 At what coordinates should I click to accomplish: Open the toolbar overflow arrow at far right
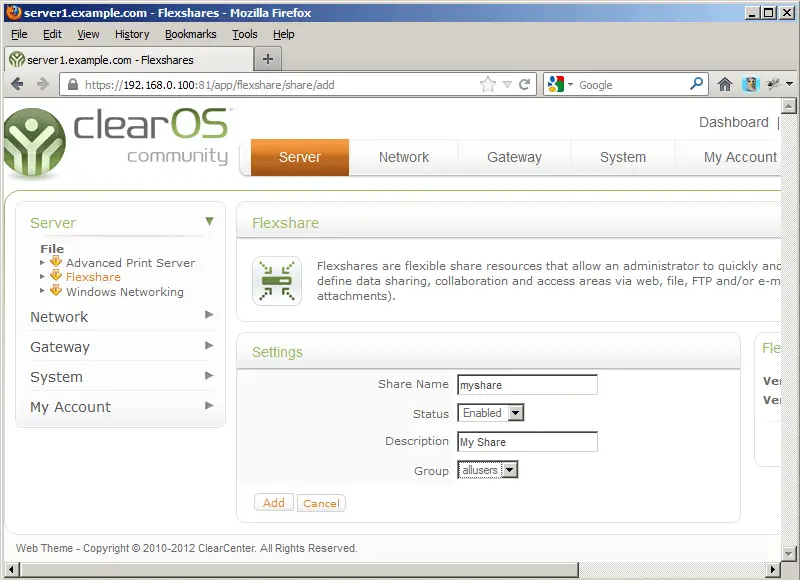point(789,84)
